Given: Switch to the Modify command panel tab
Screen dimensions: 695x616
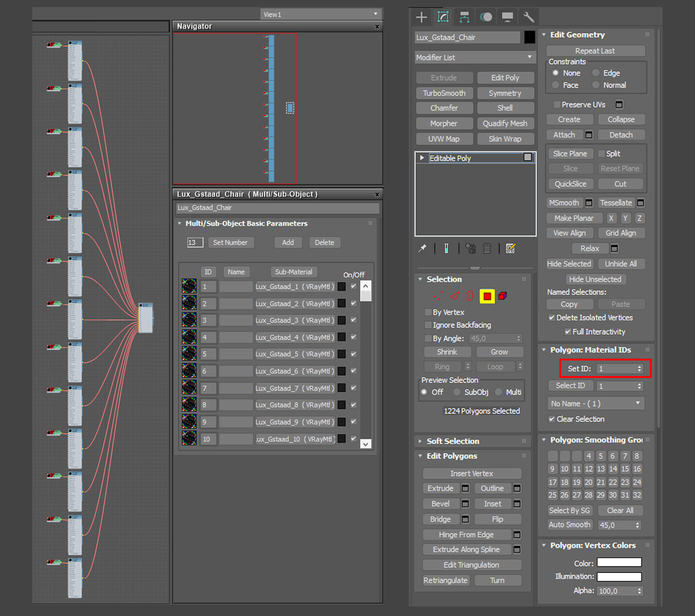Looking at the screenshot, I should tap(443, 18).
